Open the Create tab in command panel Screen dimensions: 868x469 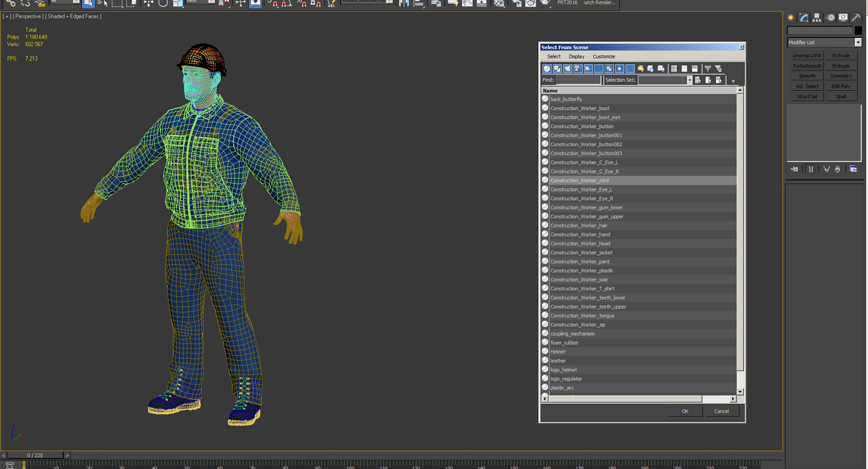pyautogui.click(x=791, y=18)
